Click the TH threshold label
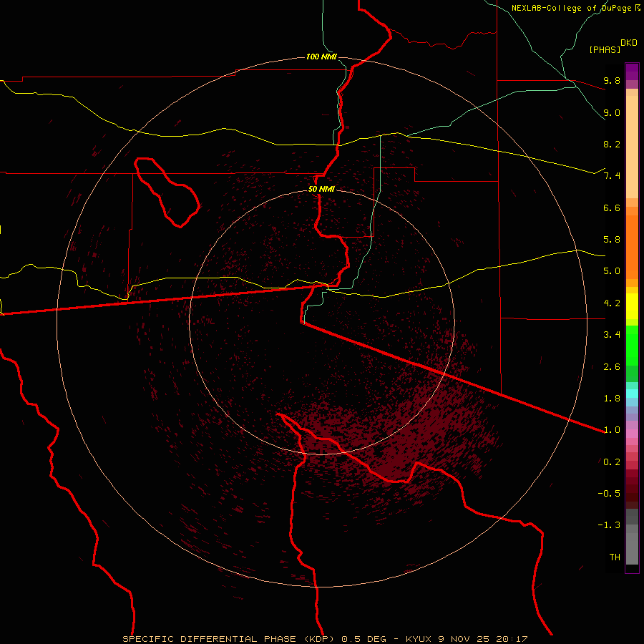644x644 pixels. click(615, 557)
